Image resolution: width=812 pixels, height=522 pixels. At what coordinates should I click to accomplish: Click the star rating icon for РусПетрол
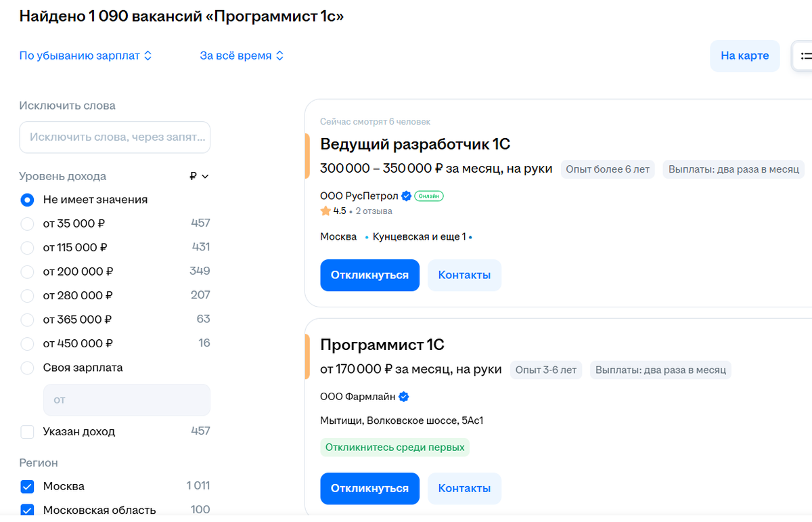325,211
